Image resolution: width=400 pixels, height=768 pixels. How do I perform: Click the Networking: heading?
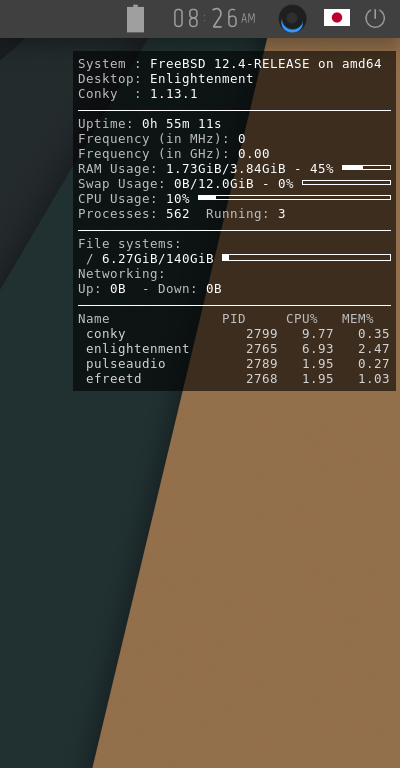pyautogui.click(x=122, y=274)
